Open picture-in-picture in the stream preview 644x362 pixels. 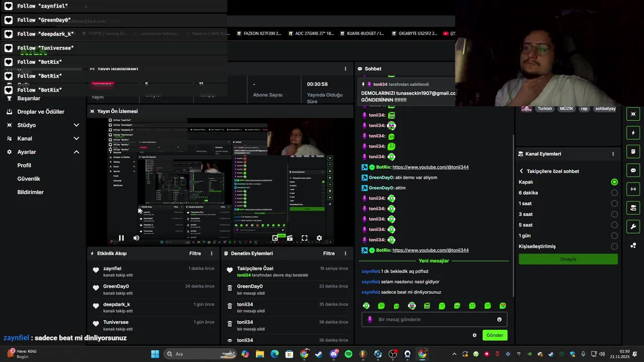[x=275, y=238]
